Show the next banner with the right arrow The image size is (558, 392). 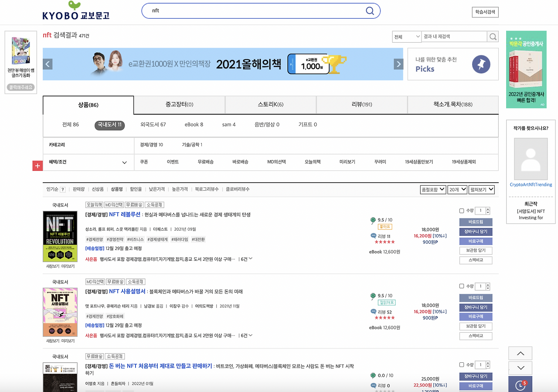pyautogui.click(x=398, y=64)
